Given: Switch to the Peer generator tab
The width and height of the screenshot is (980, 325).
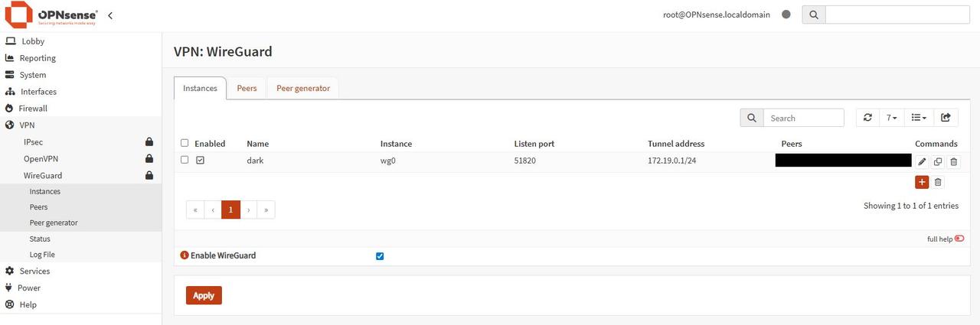Looking at the screenshot, I should coord(303,88).
